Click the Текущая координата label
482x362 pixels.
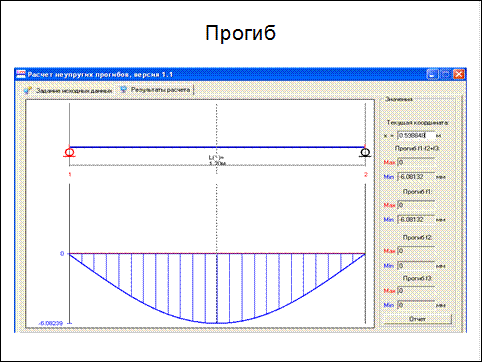point(417,123)
